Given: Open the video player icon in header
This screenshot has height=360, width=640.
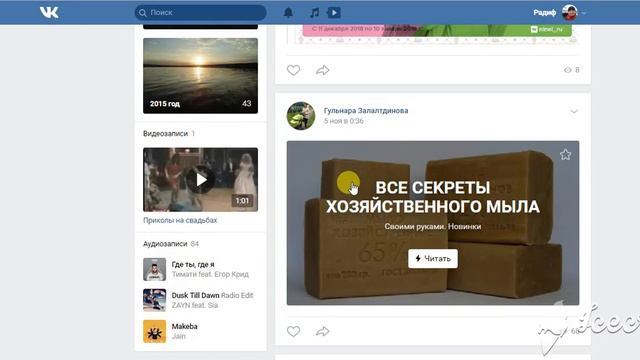Looking at the screenshot, I should tap(334, 13).
